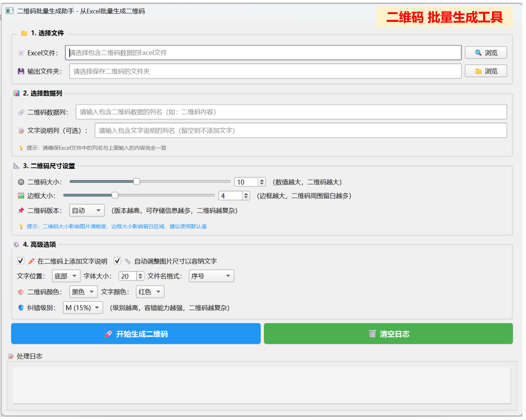
Task: Click the link icon next to 二维码数据列
Action: (x=21, y=112)
